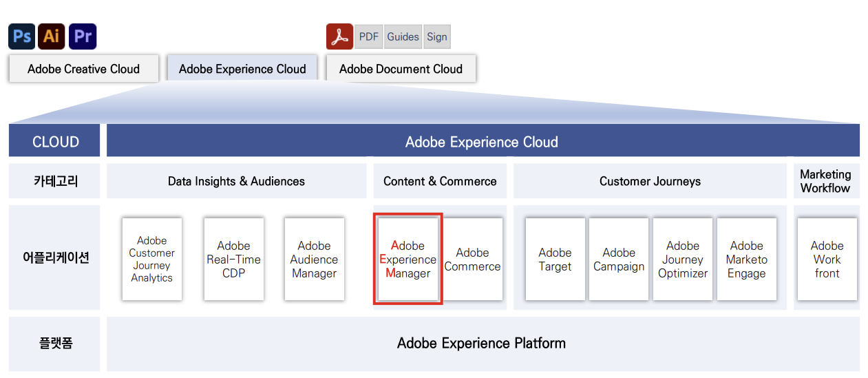Select the Adobe Creative Cloud tab
Screen dimensions: 868x378
[x=83, y=69]
